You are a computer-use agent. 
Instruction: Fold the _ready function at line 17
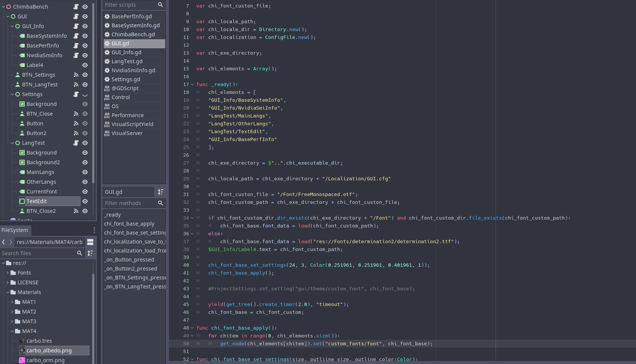[192, 85]
